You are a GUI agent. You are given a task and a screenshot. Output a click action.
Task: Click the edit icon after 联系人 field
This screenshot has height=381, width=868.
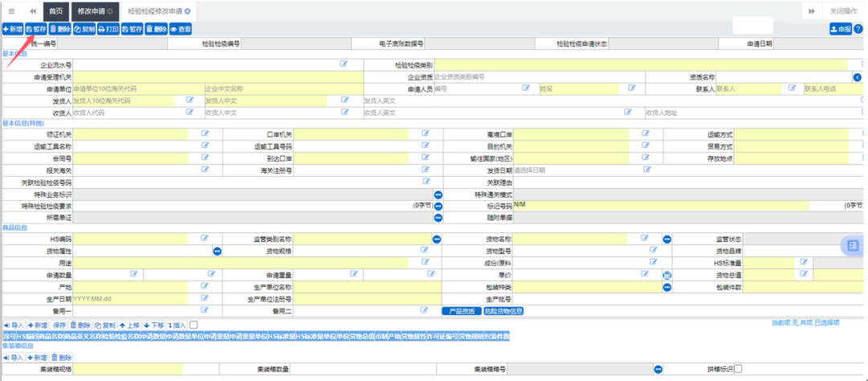click(792, 88)
